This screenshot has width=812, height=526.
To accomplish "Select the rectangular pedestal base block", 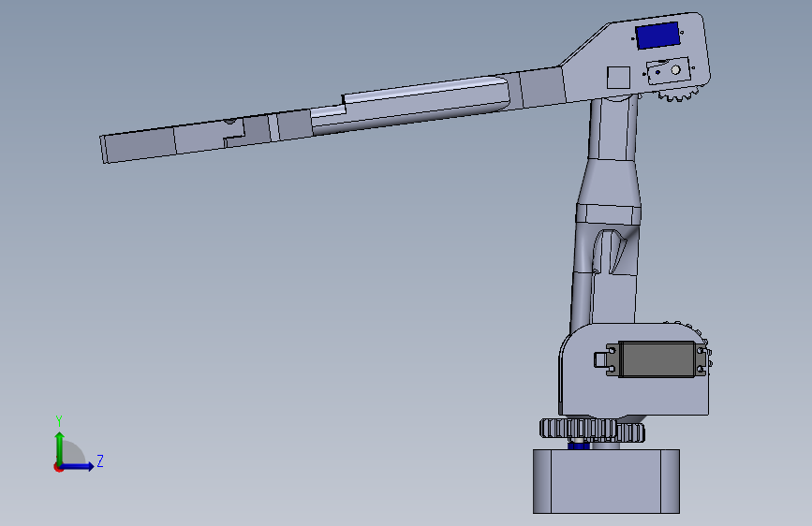I will (x=606, y=481).
